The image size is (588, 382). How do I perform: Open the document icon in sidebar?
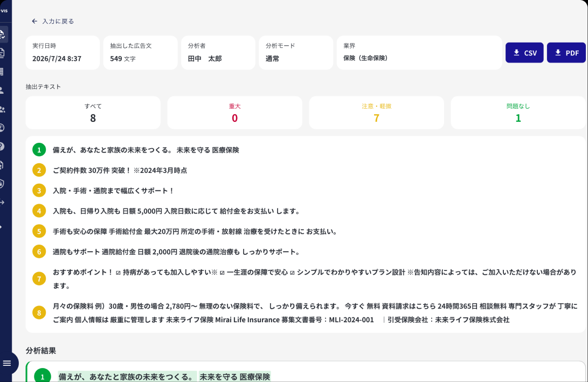[x=2, y=53]
